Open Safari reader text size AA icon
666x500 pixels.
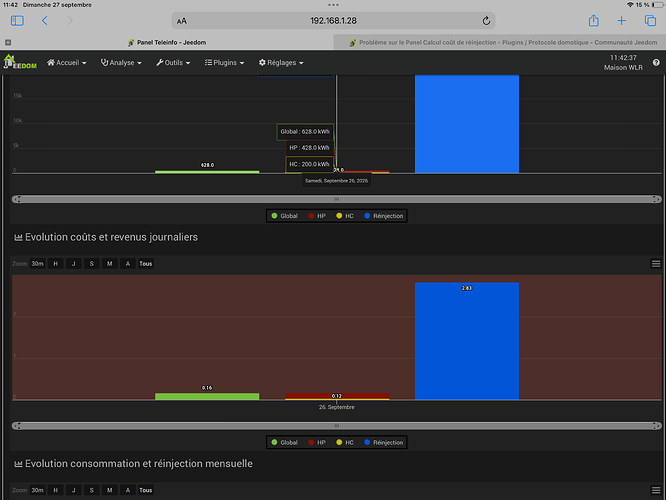(x=182, y=21)
